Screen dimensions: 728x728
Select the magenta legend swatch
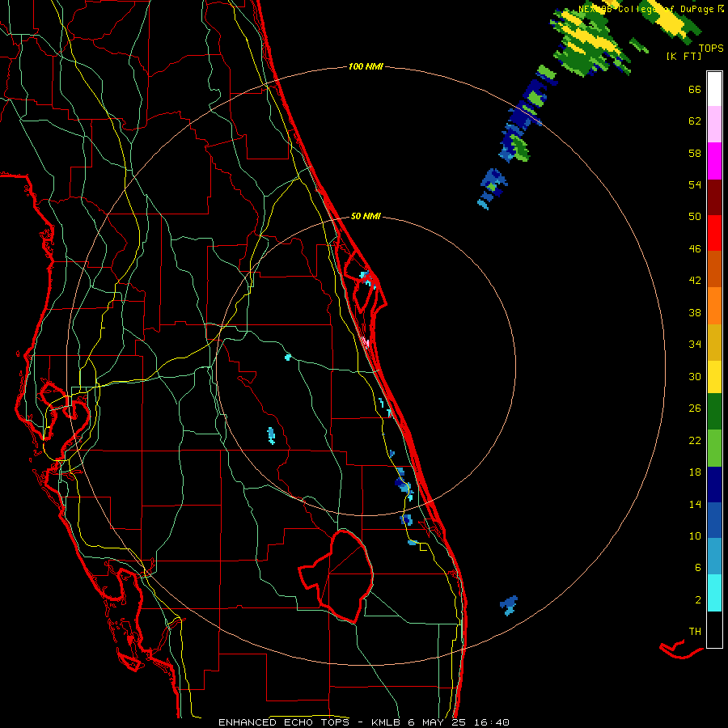point(714,161)
